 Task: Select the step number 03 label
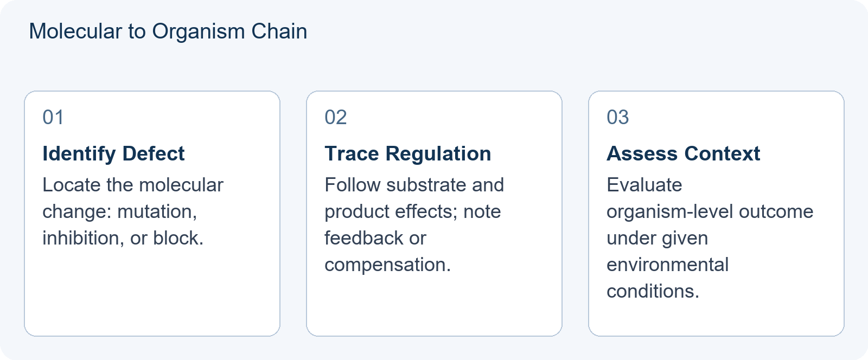click(618, 117)
